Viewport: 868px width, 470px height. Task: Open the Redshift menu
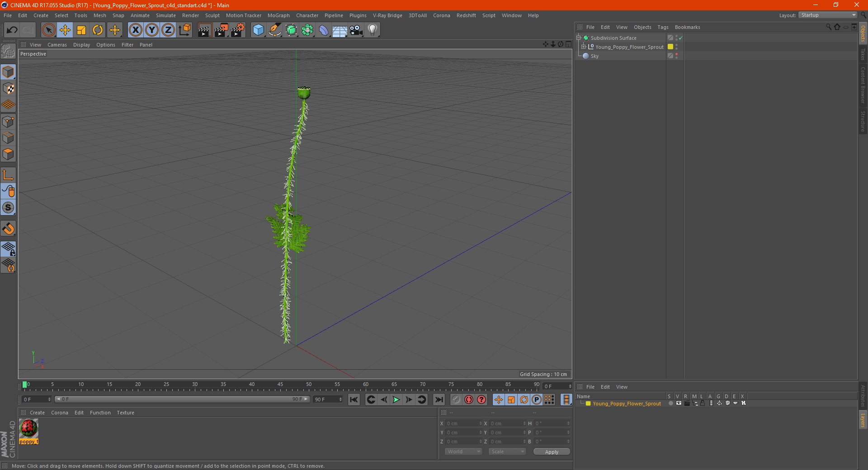click(466, 15)
